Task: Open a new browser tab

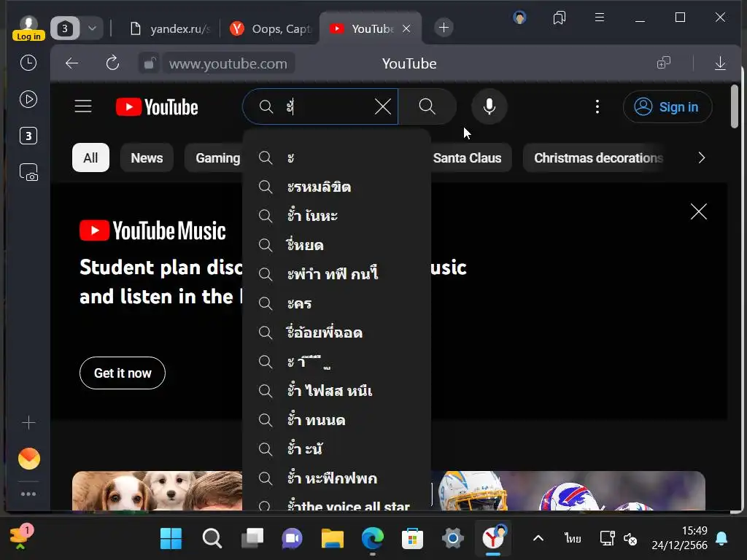Action: coord(444,28)
